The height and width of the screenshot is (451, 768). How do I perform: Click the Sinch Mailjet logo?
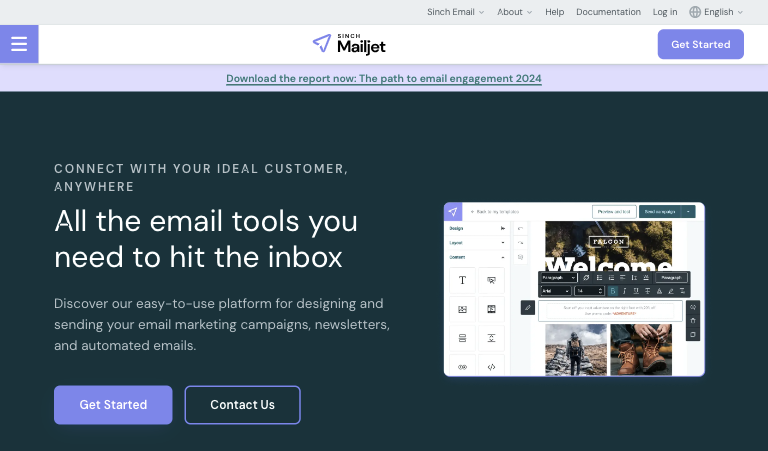click(349, 44)
